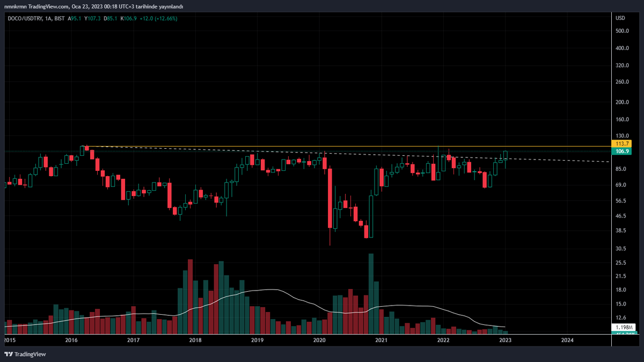Image resolution: width=644 pixels, height=362 pixels.
Task: Select the orange 113.7 price level label
Action: [621, 143]
